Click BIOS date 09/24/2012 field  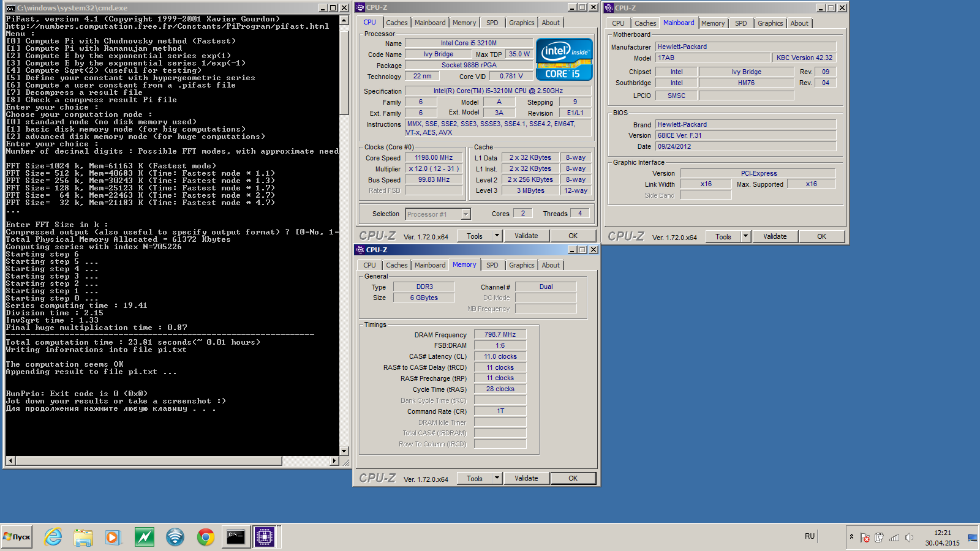click(745, 146)
